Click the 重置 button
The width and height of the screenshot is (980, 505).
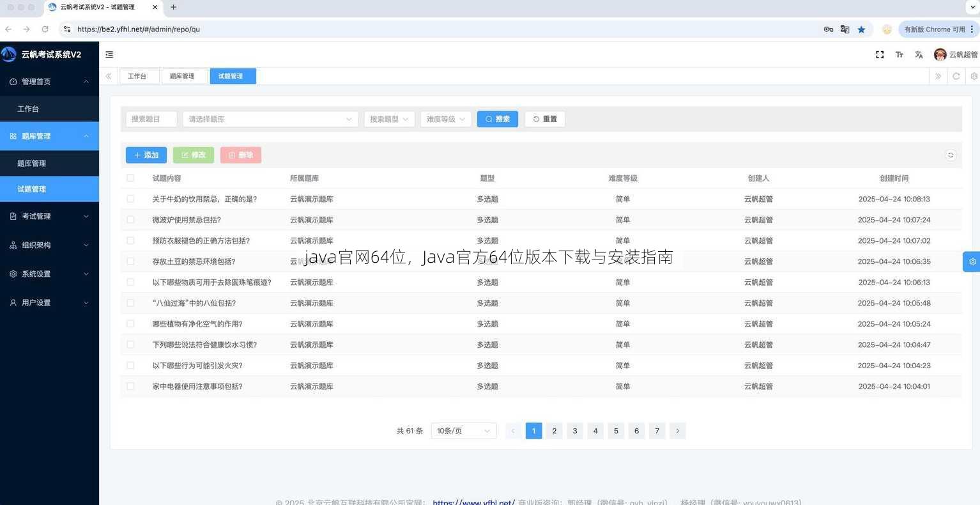[545, 119]
